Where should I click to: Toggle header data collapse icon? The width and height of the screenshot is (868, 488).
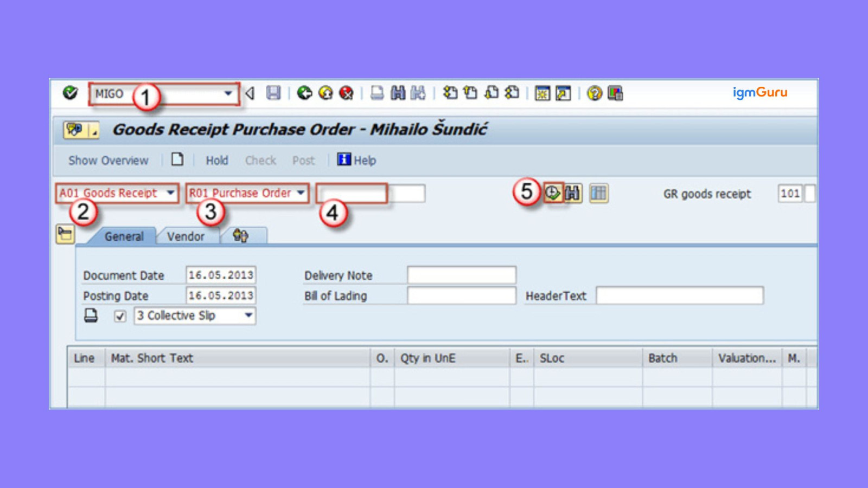tap(65, 234)
